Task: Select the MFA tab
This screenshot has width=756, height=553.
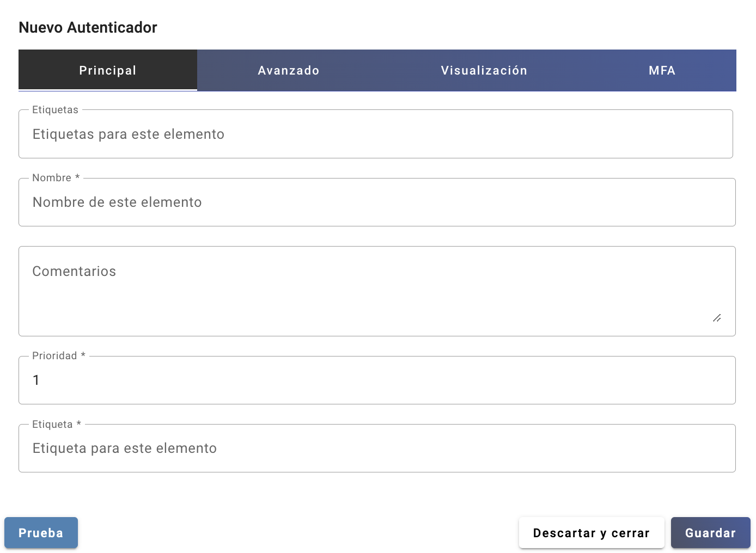Action: coord(662,70)
